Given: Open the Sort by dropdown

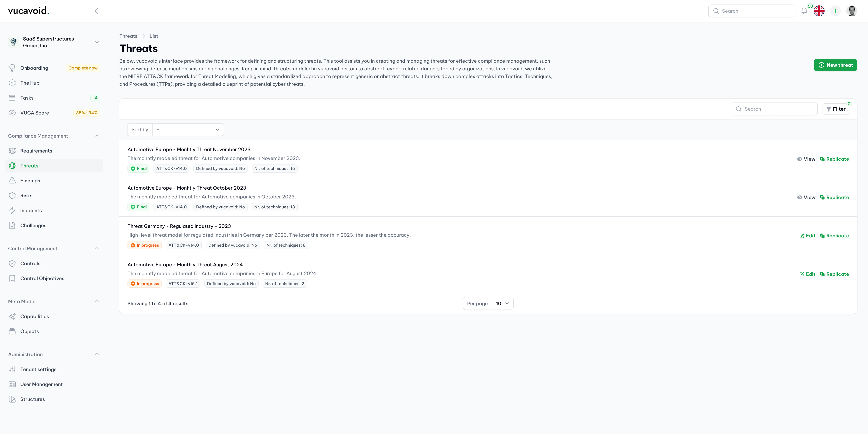Looking at the screenshot, I should pyautogui.click(x=188, y=129).
